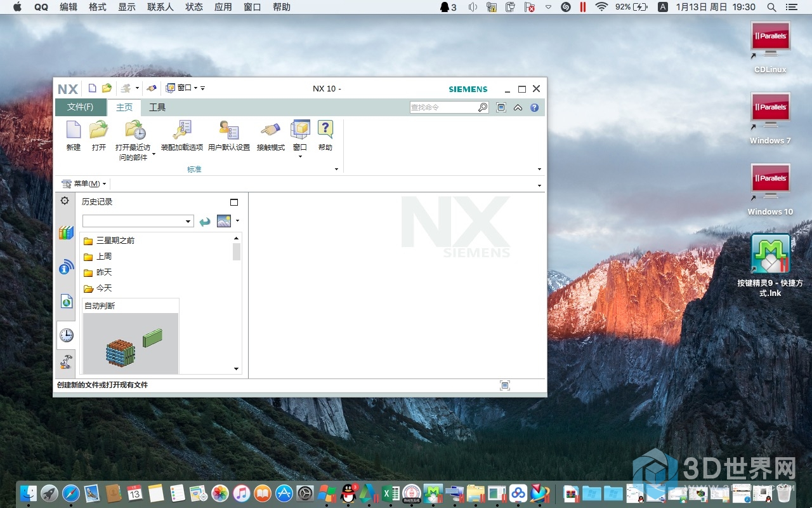812x508 pixels.
Task: Open the Windows 7 Parallels desktop shortcut
Action: click(x=770, y=119)
